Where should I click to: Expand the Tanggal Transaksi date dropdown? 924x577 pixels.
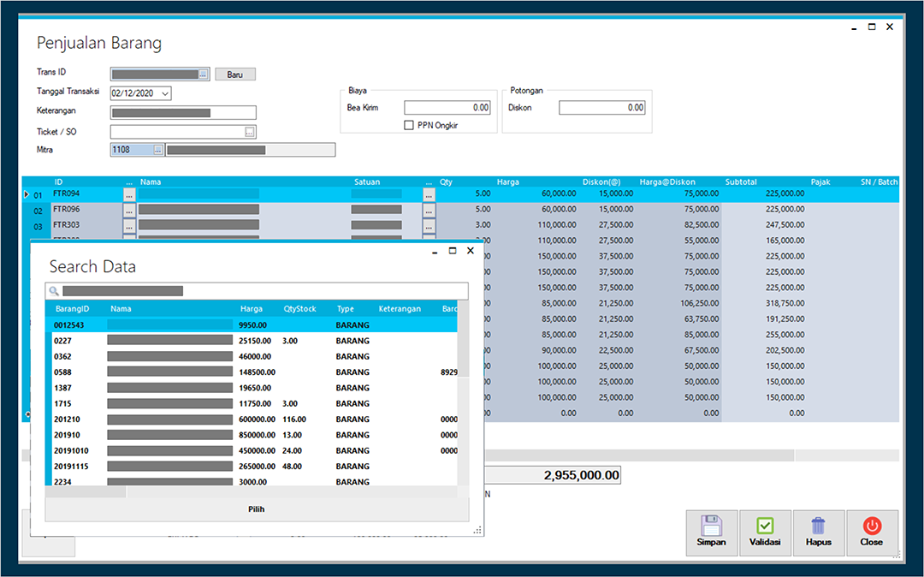pos(165,93)
